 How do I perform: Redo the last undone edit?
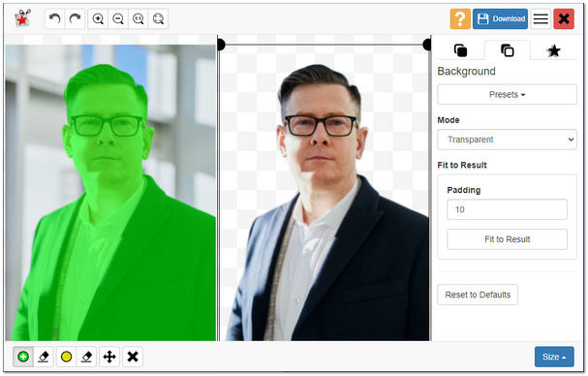[75, 18]
